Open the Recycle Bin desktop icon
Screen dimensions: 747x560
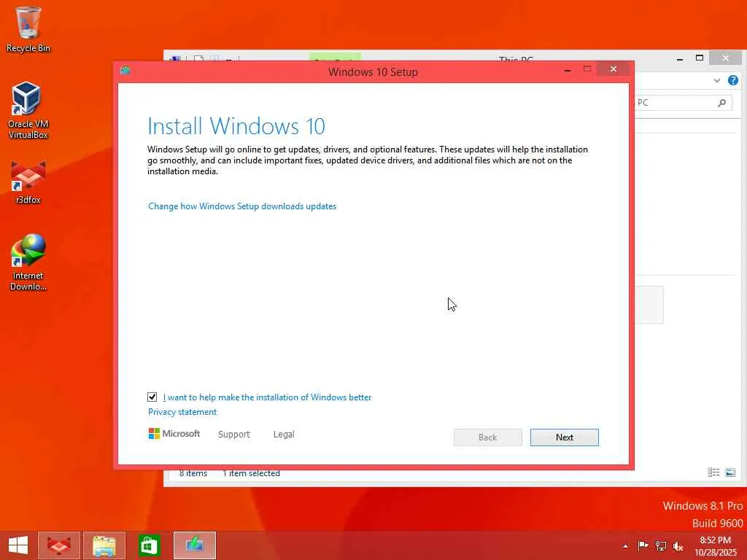[28, 29]
